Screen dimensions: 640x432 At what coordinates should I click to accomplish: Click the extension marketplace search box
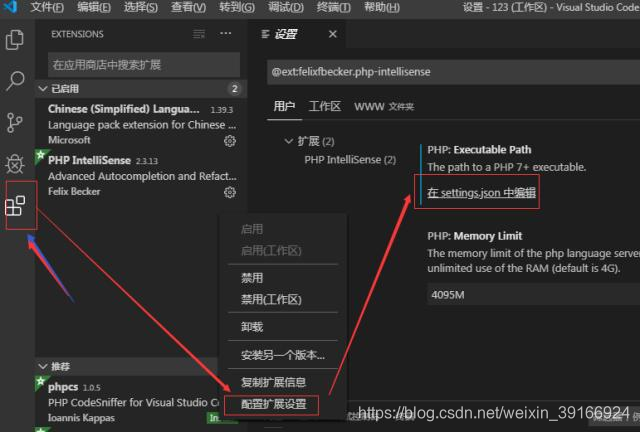point(144,65)
